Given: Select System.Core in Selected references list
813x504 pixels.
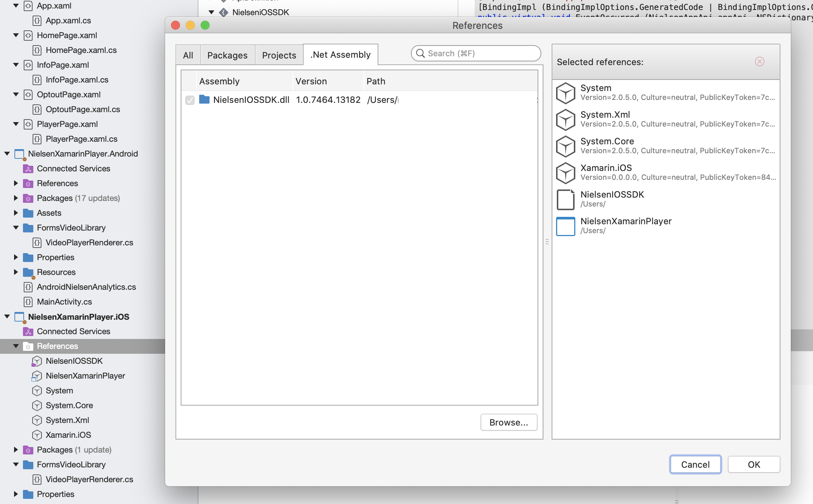Looking at the screenshot, I should [666, 146].
